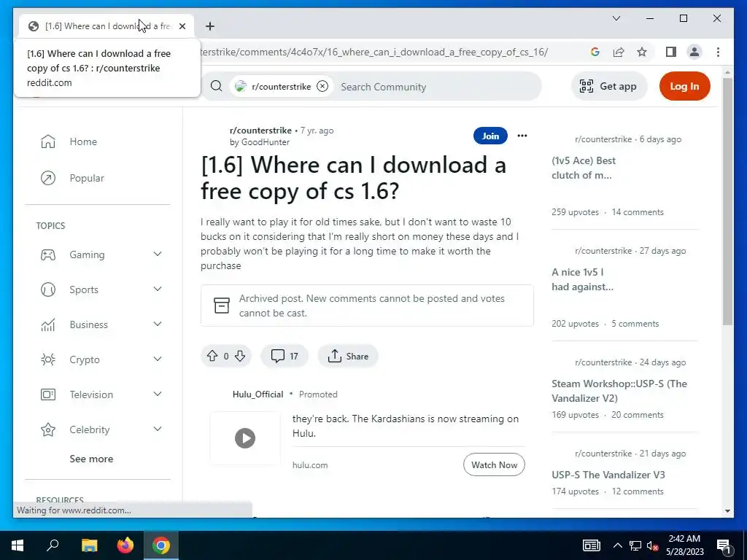Expand the Celebrity topic
Image resolution: width=747 pixels, height=560 pixels.
[x=158, y=429]
